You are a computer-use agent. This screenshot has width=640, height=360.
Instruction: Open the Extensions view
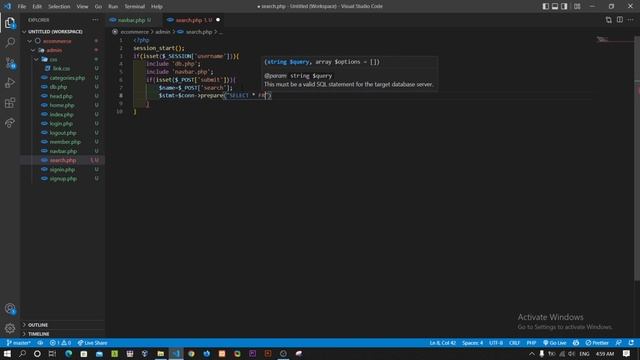point(10,102)
